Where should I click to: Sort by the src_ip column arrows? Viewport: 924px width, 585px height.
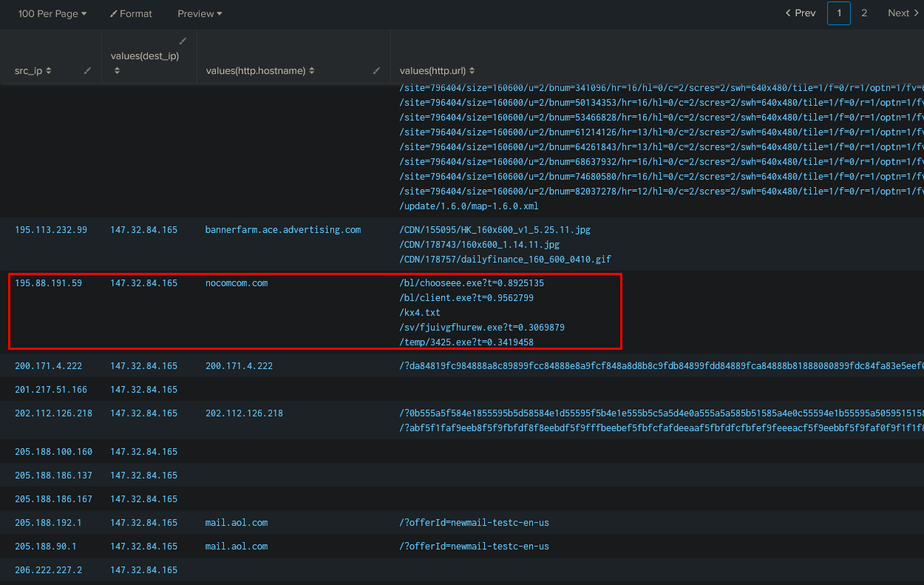pyautogui.click(x=49, y=71)
